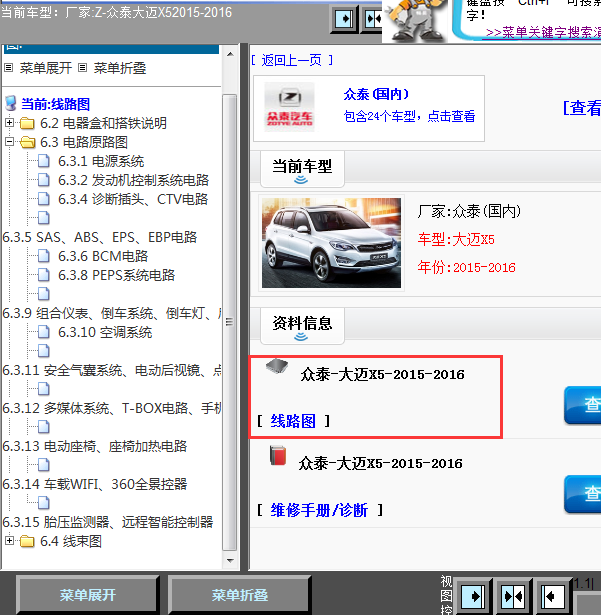
Task: Click the grey box icon beside wiring diagram entry
Action: point(277,366)
